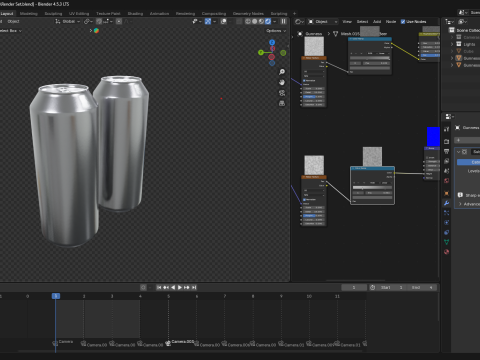Image resolution: width=480 pixels, height=360 pixels.
Task: Switch perspective/orthographic grid icon in viewport
Action: coord(282,103)
